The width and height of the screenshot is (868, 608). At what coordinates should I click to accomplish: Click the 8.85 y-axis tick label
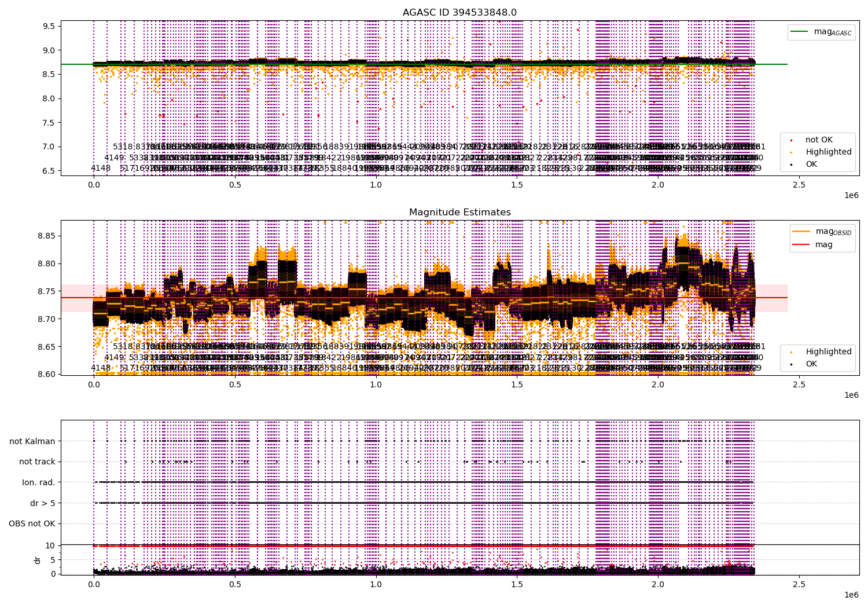click(x=46, y=236)
